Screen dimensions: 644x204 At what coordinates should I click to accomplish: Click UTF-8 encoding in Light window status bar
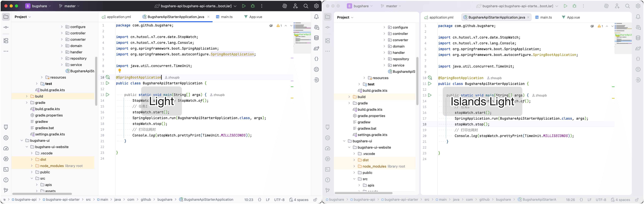279,200
